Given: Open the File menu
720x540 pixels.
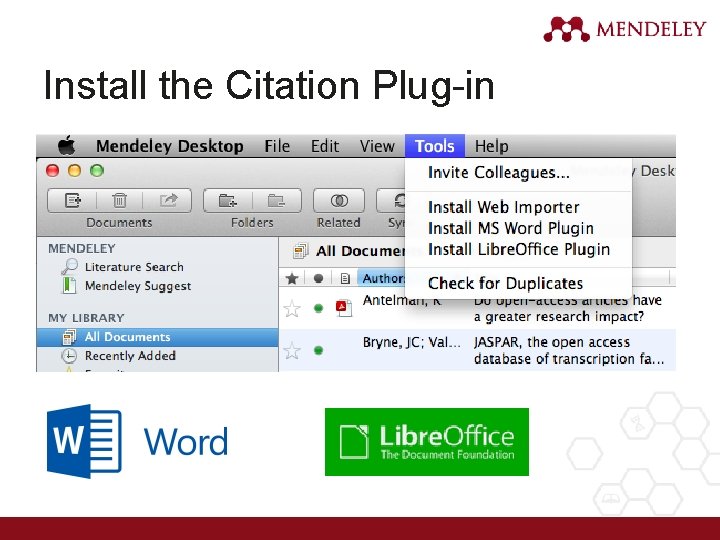Looking at the screenshot, I should tap(277, 146).
